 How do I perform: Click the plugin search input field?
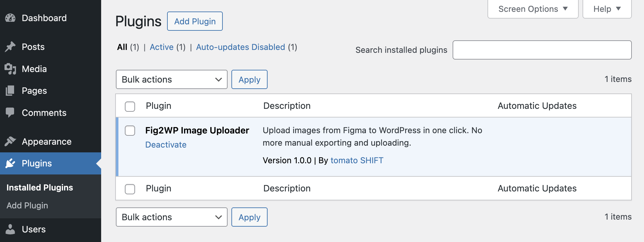click(542, 50)
